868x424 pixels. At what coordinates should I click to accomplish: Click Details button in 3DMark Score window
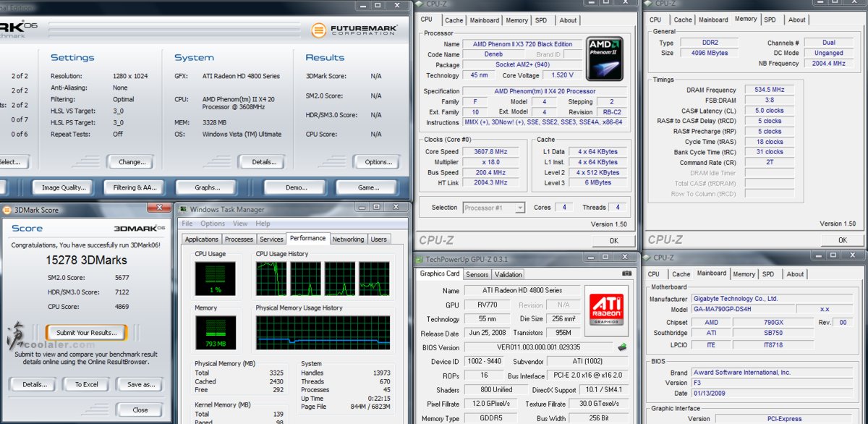[33, 384]
